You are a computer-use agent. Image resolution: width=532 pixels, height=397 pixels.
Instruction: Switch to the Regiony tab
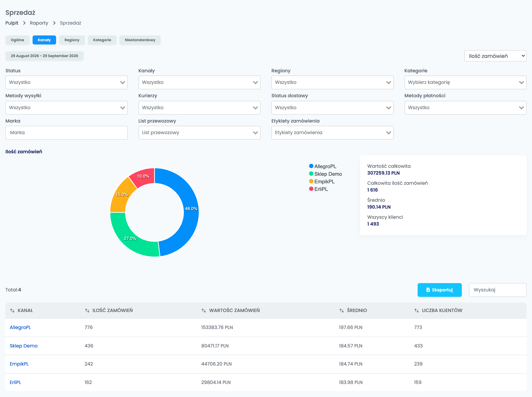click(x=72, y=40)
